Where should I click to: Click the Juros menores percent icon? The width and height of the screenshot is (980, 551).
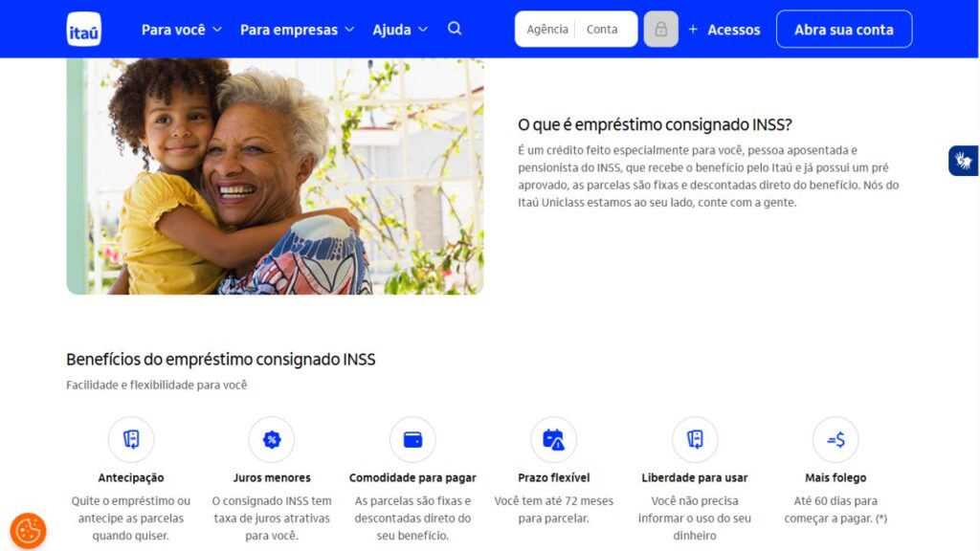pyautogui.click(x=271, y=439)
